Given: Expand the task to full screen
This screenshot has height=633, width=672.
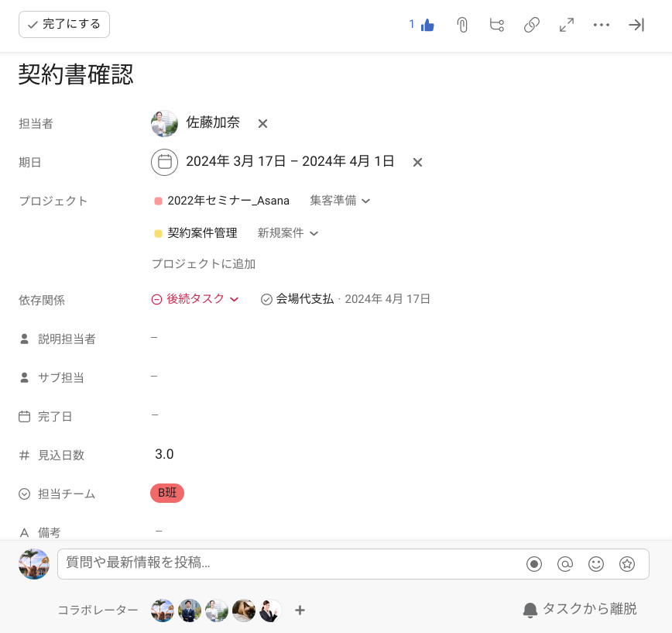Looking at the screenshot, I should [x=567, y=25].
